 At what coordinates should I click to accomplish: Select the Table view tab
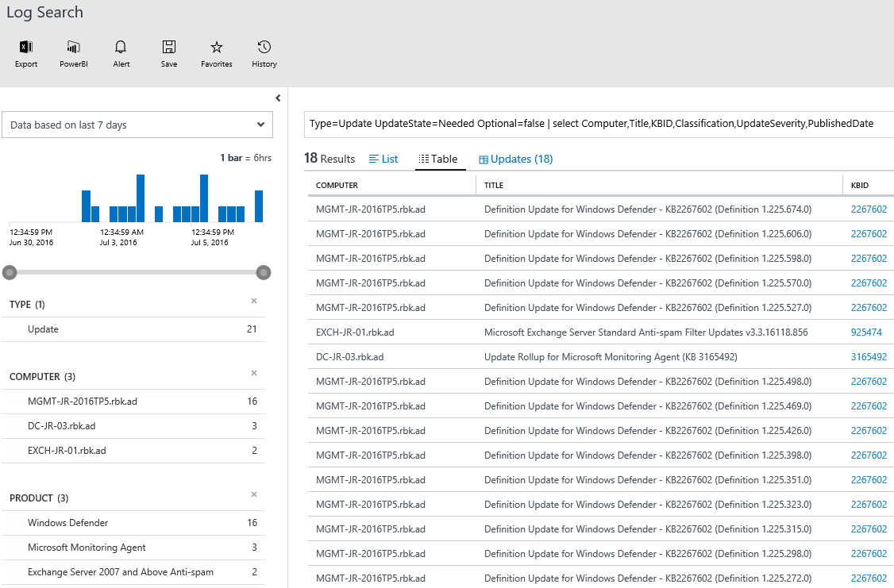click(x=438, y=159)
